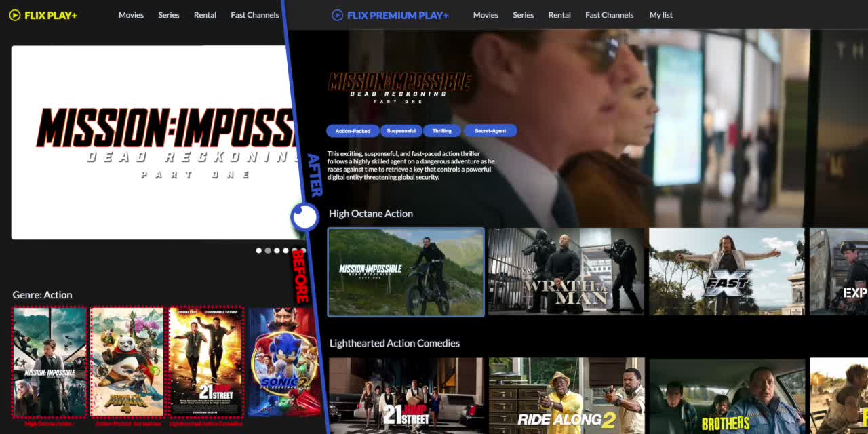The width and height of the screenshot is (868, 434).
Task: Open the Mission: Impossible portrait poster
Action: coord(50,362)
